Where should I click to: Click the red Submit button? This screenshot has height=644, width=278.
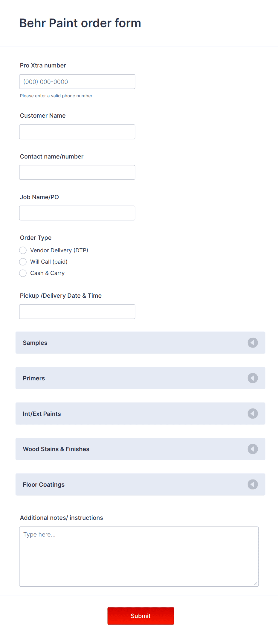tap(140, 616)
